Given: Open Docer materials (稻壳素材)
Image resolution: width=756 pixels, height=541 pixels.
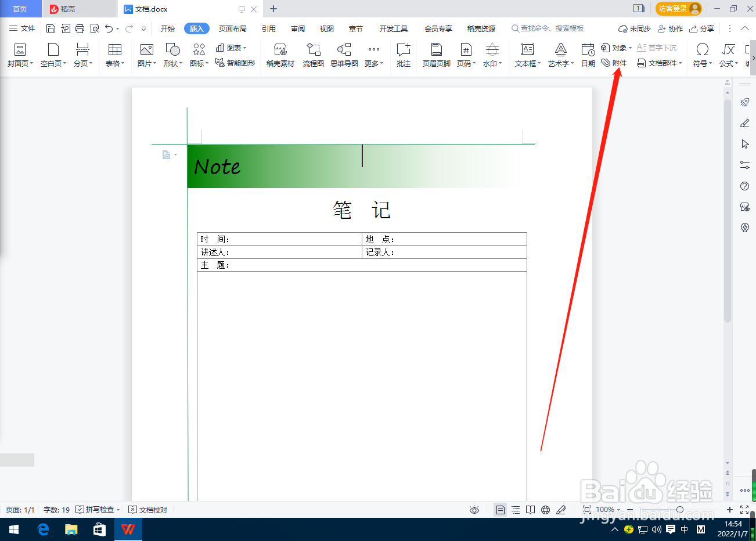Looking at the screenshot, I should 280,55.
